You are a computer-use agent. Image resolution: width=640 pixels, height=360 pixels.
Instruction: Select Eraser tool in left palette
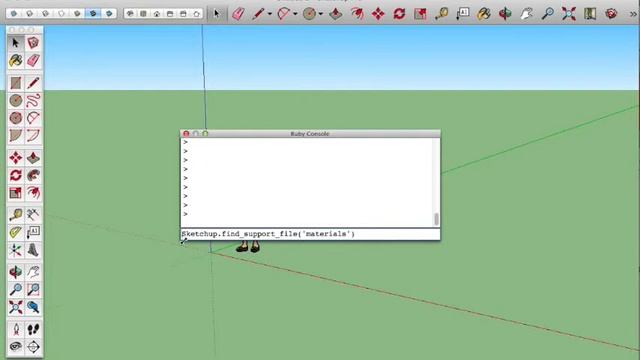tap(33, 60)
